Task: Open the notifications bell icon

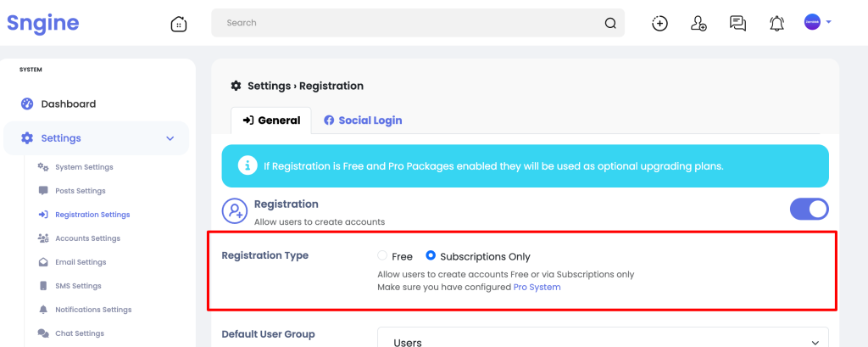Action: point(777,23)
